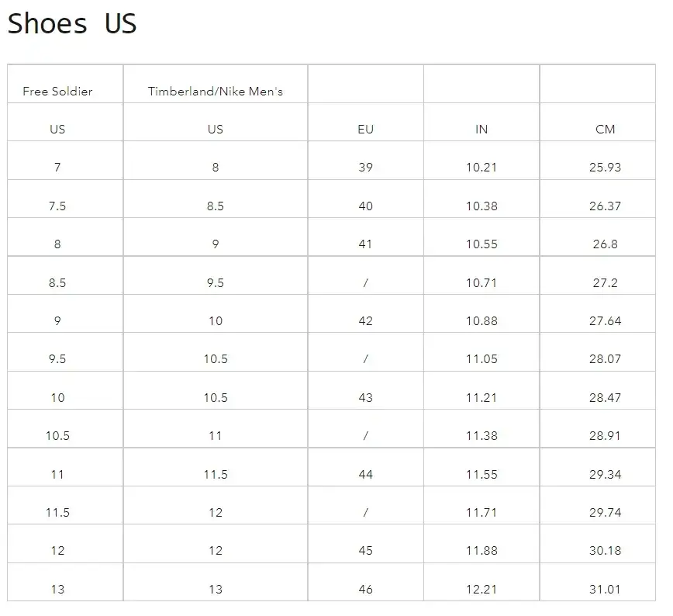
Task: Select the 10.38 inch cell
Action: 481,206
